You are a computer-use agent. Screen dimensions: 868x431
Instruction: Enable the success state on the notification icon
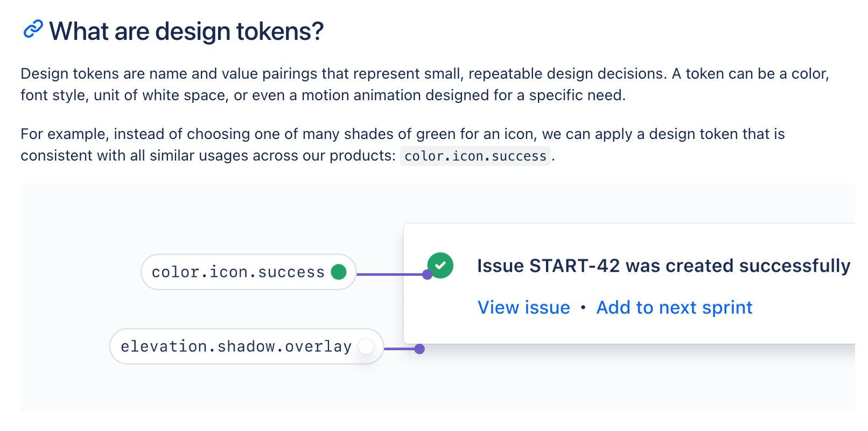pyautogui.click(x=440, y=265)
